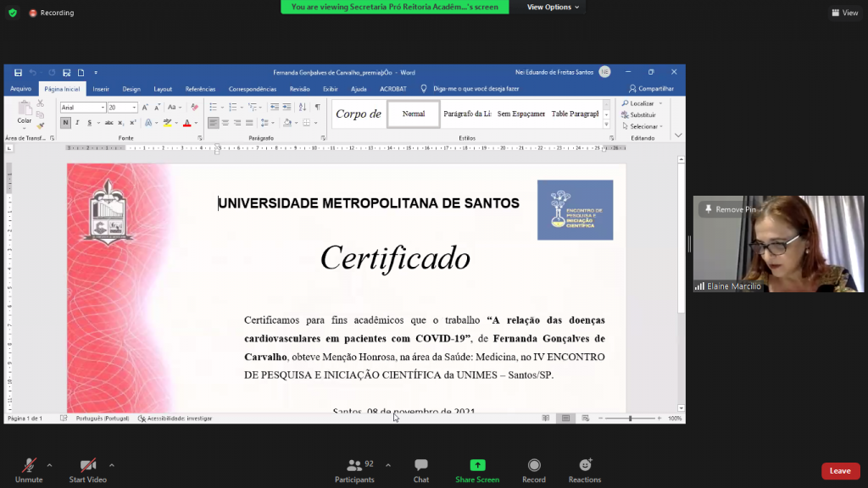Open the font size dropdown showing 20
This screenshot has height=488, width=868.
[x=134, y=108]
